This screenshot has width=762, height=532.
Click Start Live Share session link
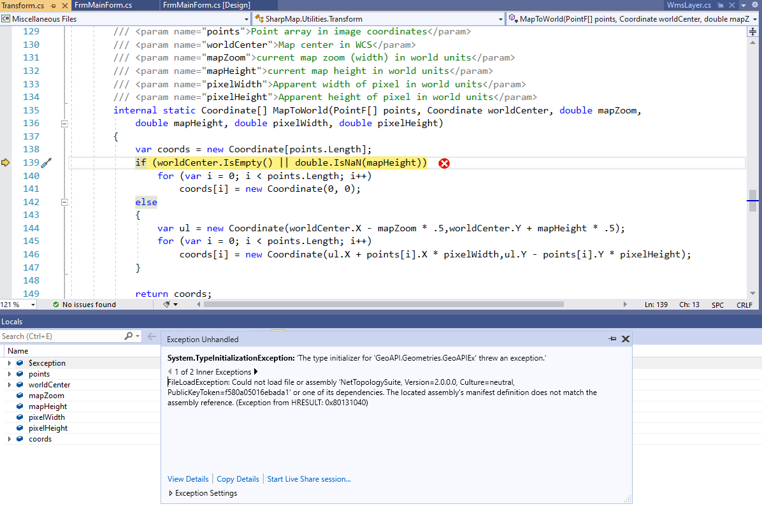pos(308,478)
